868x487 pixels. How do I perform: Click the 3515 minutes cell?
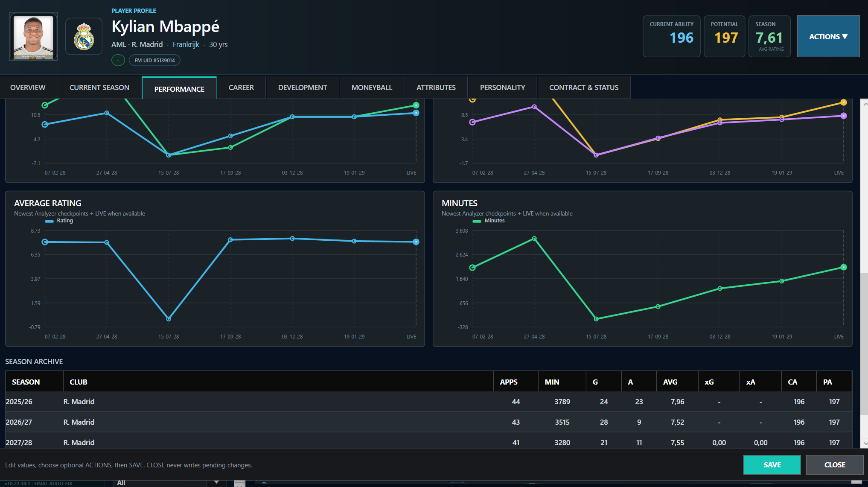pyautogui.click(x=562, y=422)
